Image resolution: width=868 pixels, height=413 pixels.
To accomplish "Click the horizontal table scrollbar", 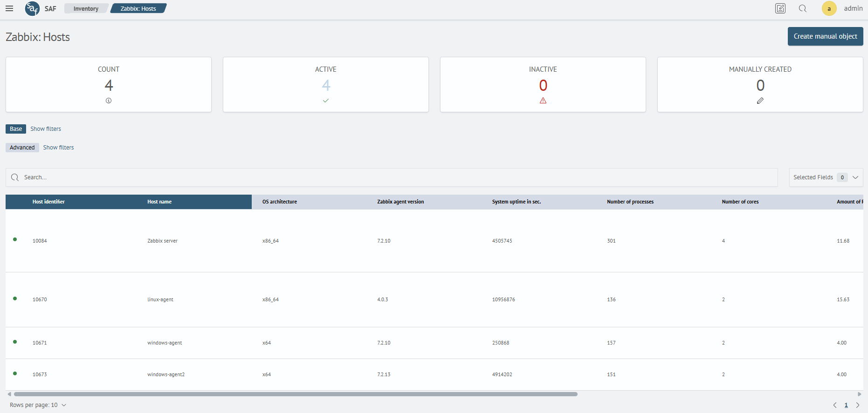I will pos(296,394).
